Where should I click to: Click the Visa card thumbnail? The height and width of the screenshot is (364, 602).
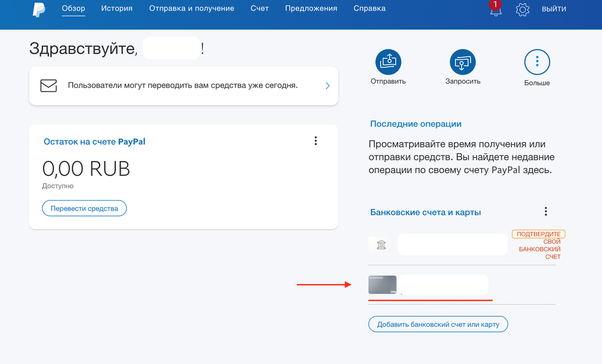click(x=382, y=284)
